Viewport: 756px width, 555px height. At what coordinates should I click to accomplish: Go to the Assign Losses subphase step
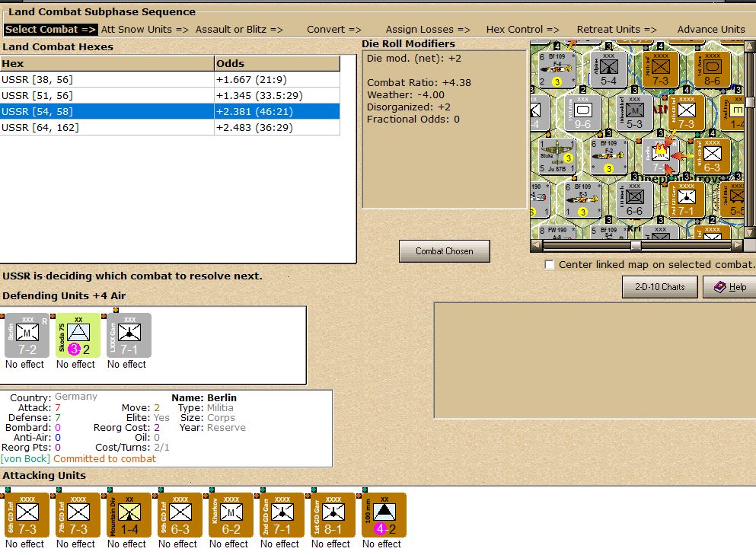[428, 30]
